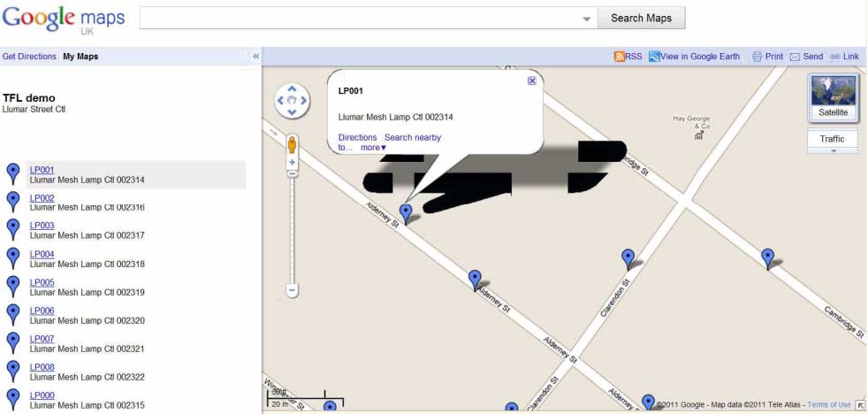Viewport: 868px width, 414px height.
Task: Collapse the left panel with double-arrow
Action: (255, 57)
